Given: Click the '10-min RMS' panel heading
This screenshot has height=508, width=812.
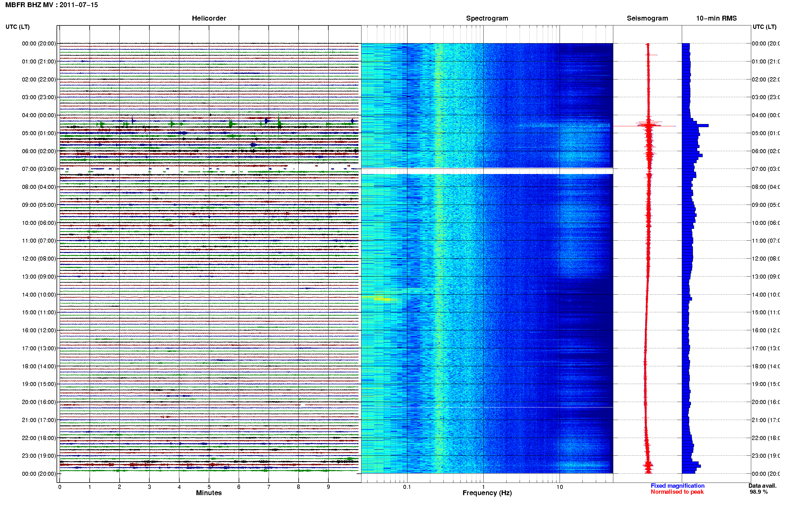Looking at the screenshot, I should point(716,18).
